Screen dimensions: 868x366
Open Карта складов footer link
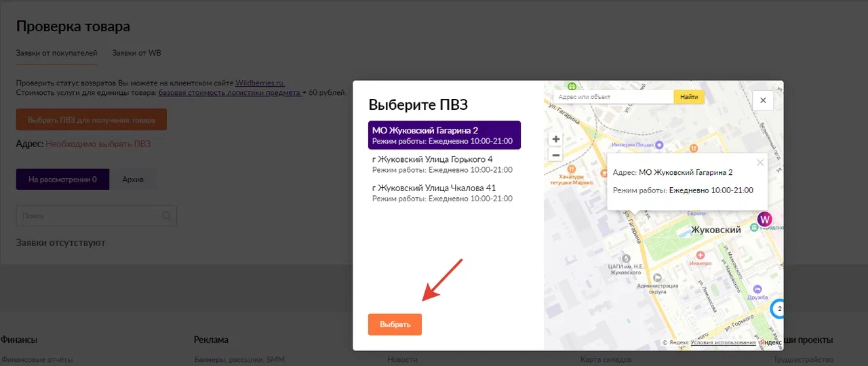coord(606,359)
